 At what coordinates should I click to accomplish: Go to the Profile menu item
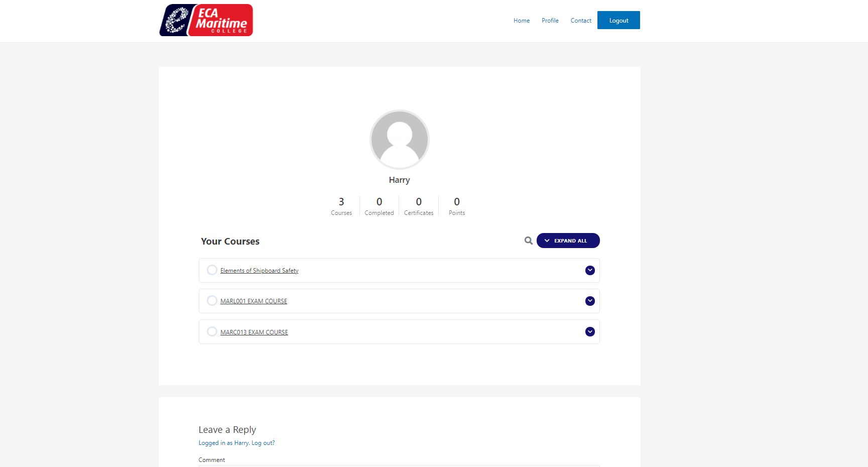(x=550, y=21)
